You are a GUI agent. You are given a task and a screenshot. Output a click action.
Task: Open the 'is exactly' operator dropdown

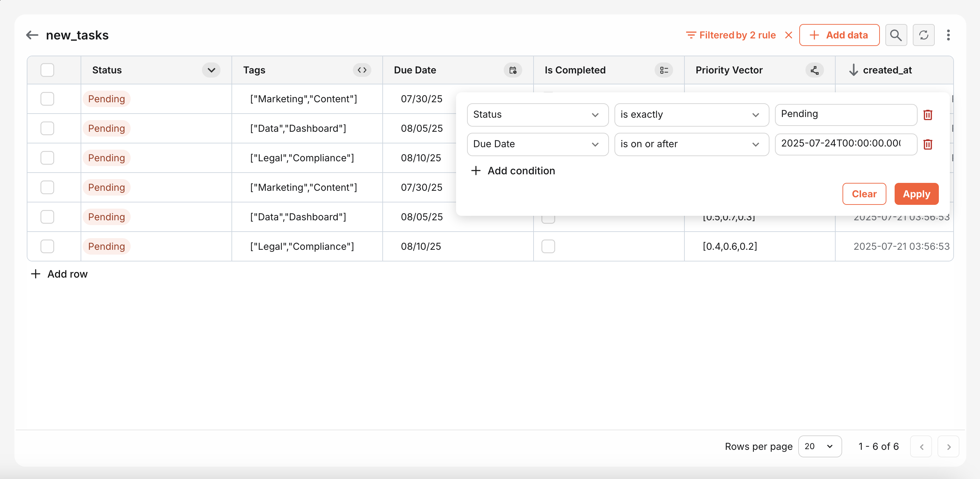[691, 115]
